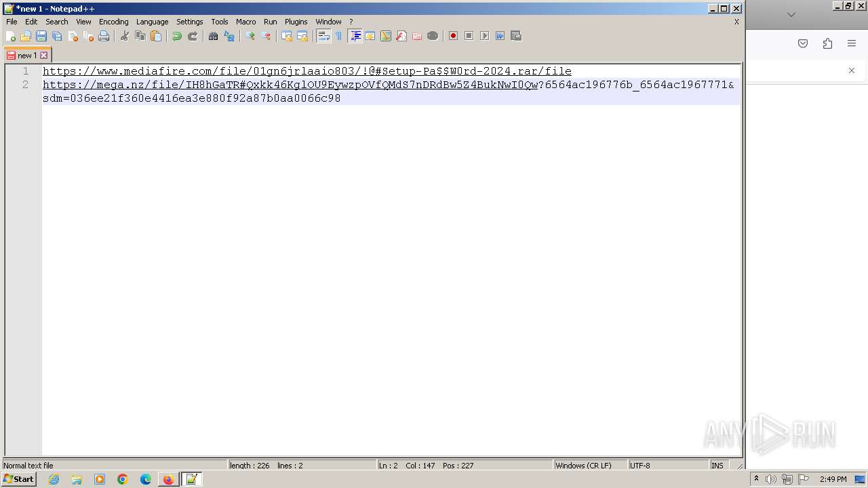
Task: Toggle synchronize vertical scrolling
Action: [287, 36]
